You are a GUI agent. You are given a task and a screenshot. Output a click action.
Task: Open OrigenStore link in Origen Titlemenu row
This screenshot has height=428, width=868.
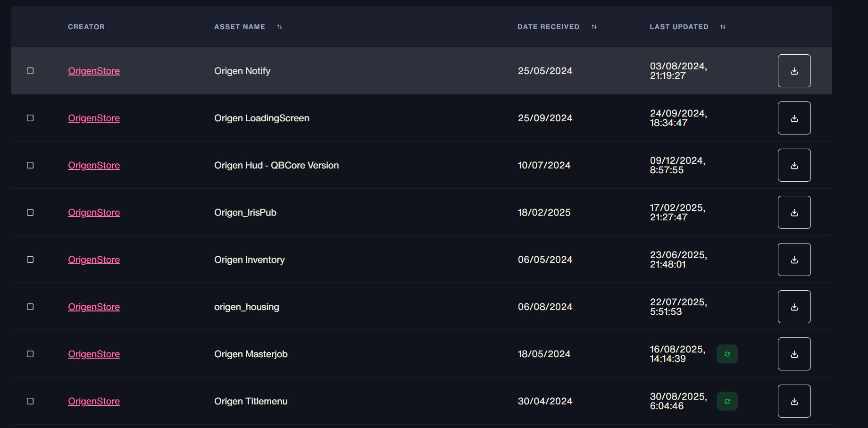click(x=94, y=401)
